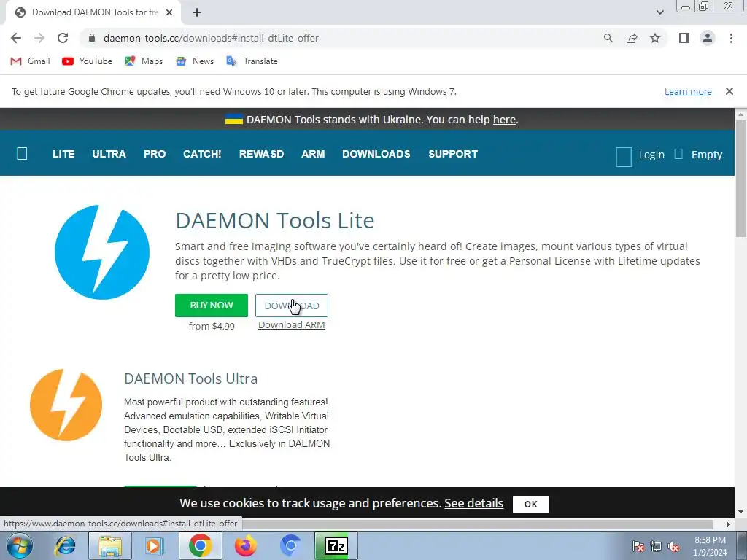This screenshot has height=560, width=747.
Task: Click Learn more about Chrome updates
Action: click(688, 91)
